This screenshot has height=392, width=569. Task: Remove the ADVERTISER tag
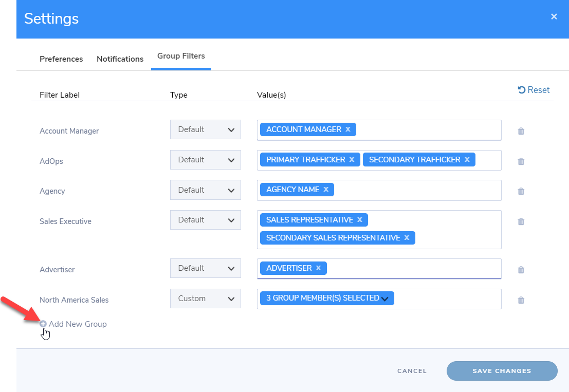pyautogui.click(x=318, y=268)
